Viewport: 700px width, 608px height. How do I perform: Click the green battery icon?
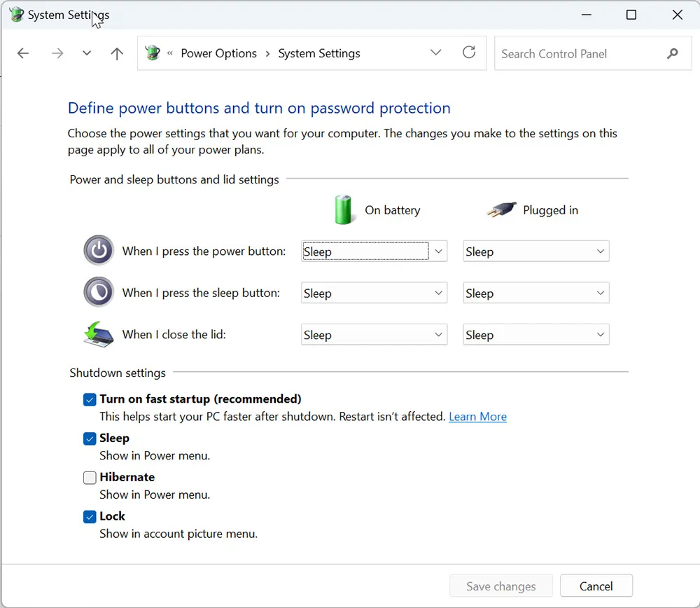tap(344, 209)
